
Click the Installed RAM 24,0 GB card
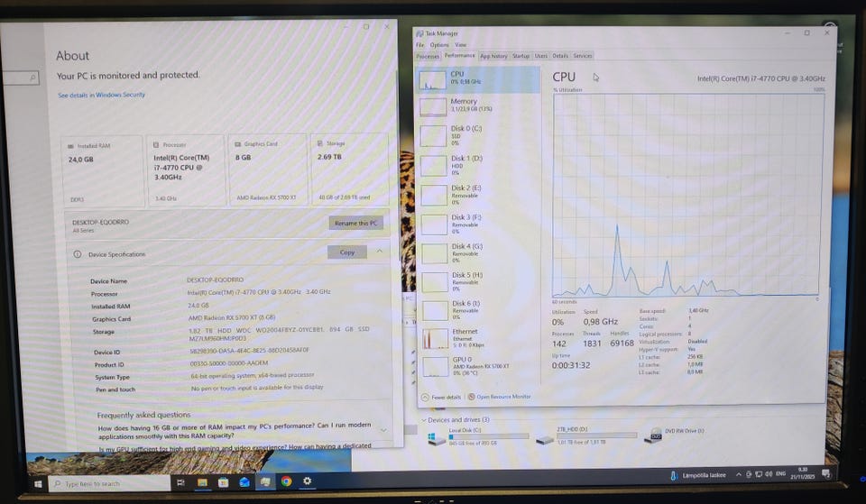103,171
